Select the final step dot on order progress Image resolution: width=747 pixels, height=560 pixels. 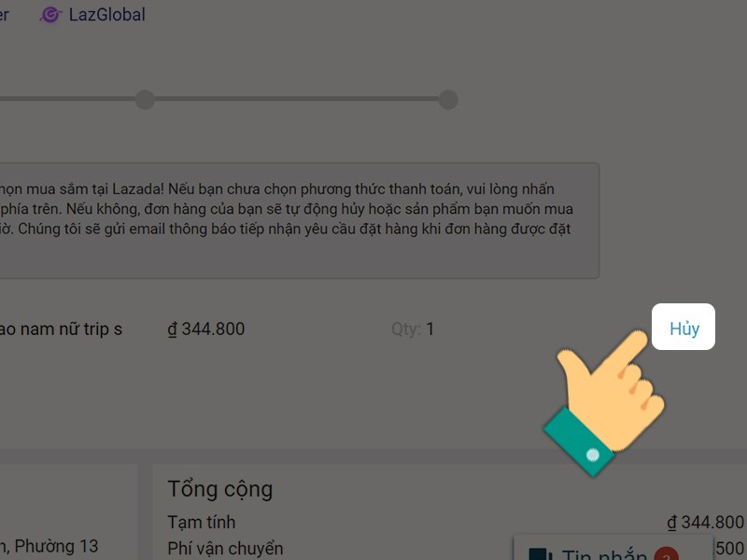point(448,100)
